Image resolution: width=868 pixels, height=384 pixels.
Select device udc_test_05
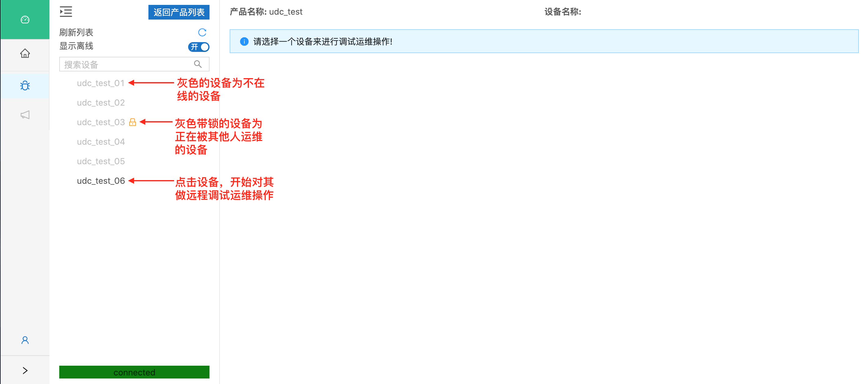click(101, 161)
